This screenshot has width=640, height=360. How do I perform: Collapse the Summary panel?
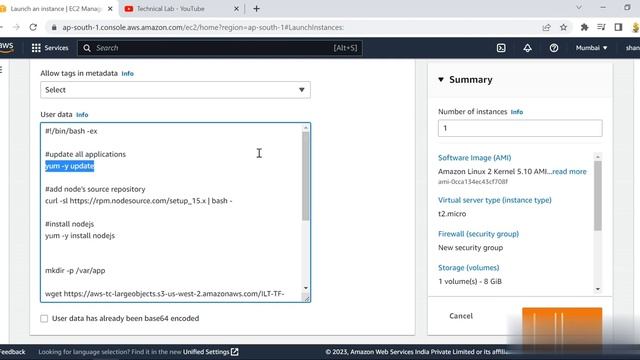pos(441,80)
